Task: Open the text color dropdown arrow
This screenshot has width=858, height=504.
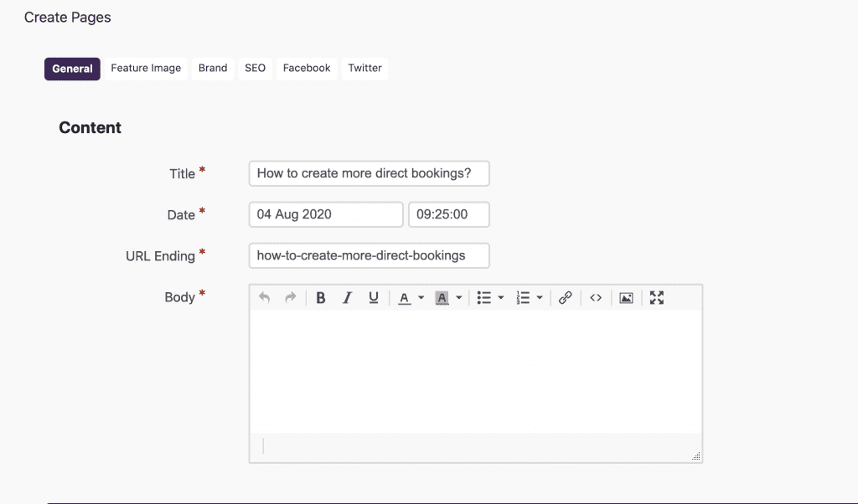Action: pos(421,298)
